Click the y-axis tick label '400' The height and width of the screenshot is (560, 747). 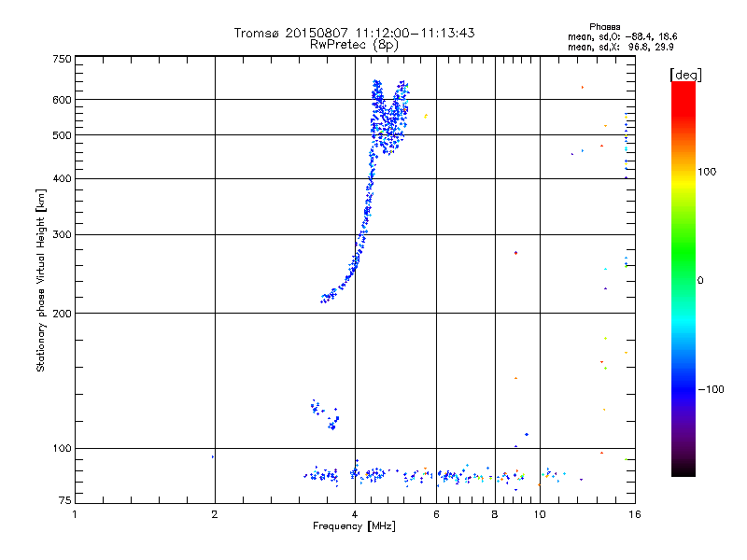[x=62, y=178]
